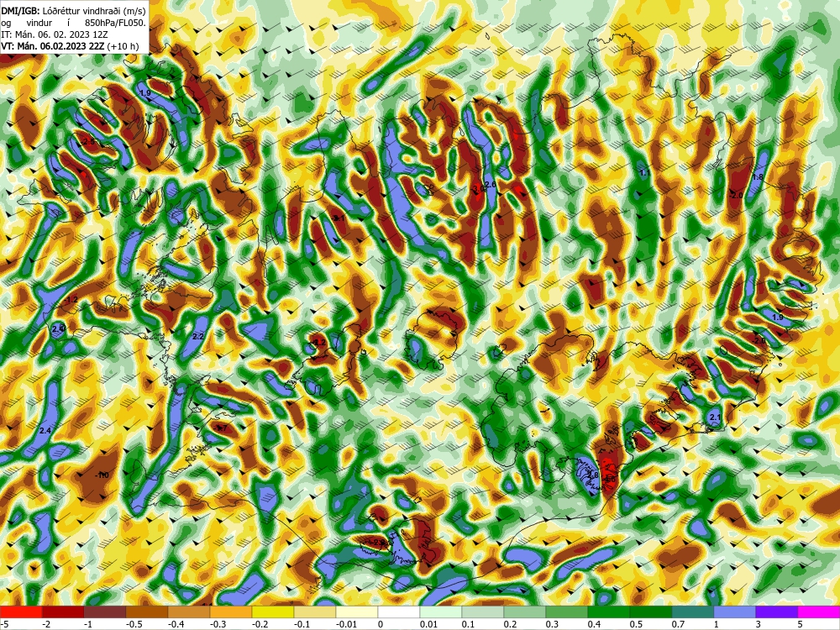Pick the purple legend swatch labeled 3
The width and height of the screenshot is (840, 630).
pyautogui.click(x=777, y=612)
